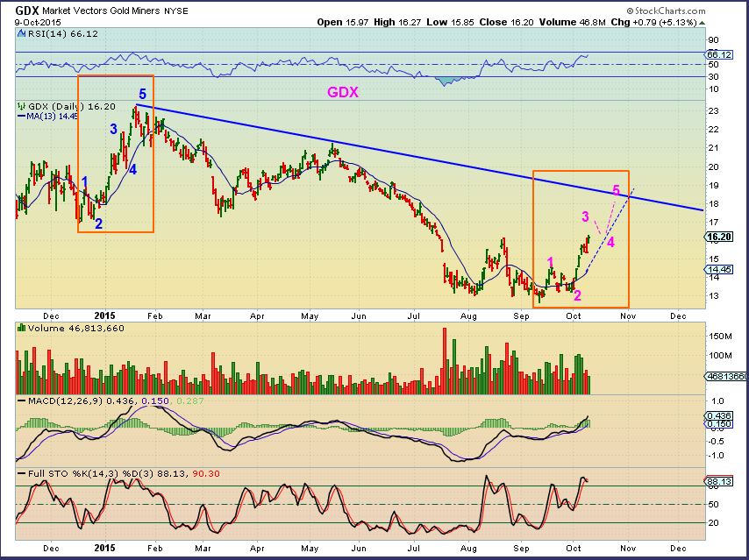Click the blue wave 5 label at the January peak
This screenshot has width=749, height=560.
coord(142,94)
